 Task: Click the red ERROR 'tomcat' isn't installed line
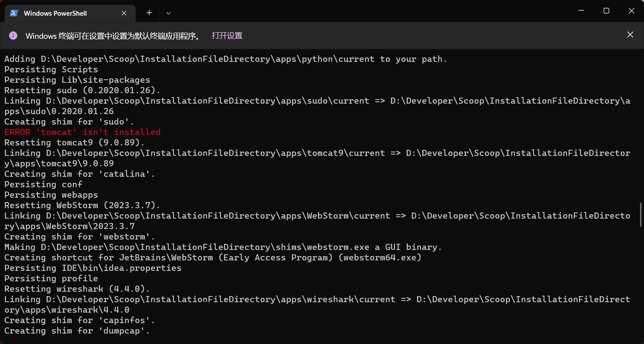[82, 132]
